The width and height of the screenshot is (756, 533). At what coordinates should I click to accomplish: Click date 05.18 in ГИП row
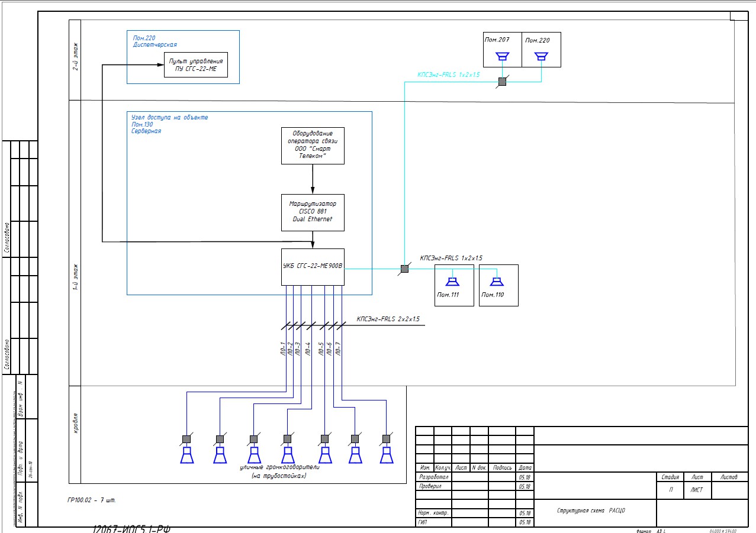525,522
